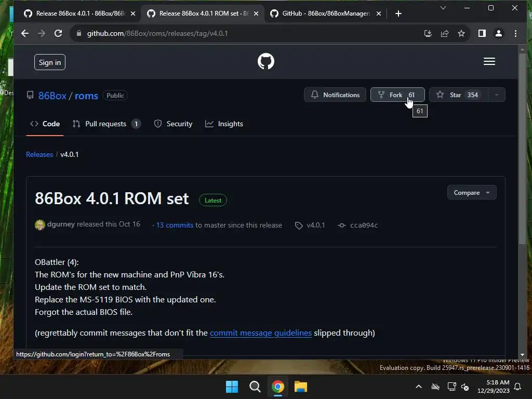Open the Pull requests tab
Viewport: 532px width, 399px height.
(x=107, y=124)
